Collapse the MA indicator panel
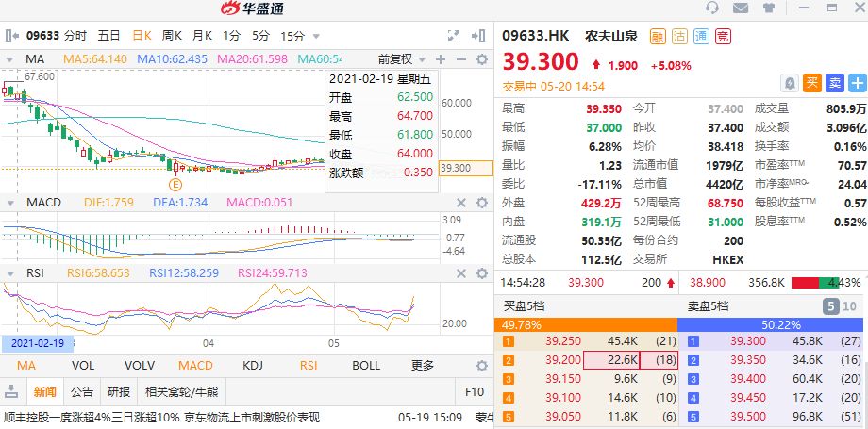Viewport: 868px width, 429px height. [x=9, y=59]
